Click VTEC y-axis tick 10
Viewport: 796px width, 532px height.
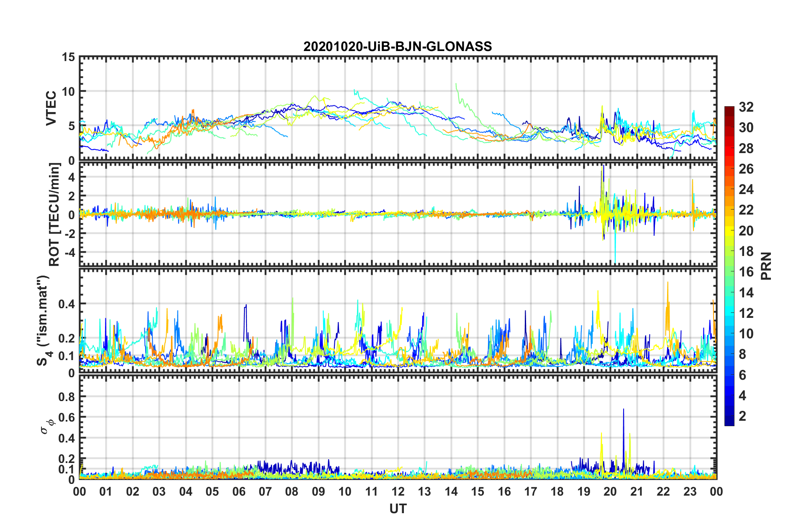(x=68, y=92)
